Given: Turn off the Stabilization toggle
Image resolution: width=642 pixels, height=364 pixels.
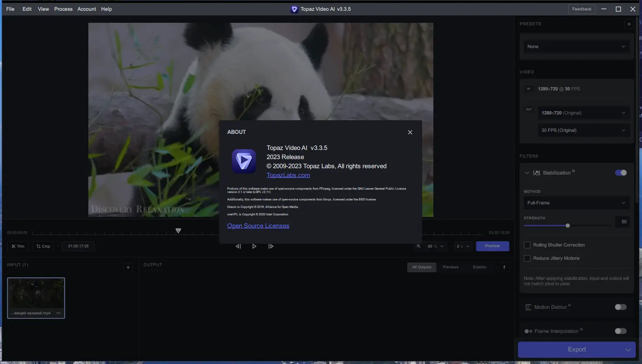Looking at the screenshot, I should (621, 173).
